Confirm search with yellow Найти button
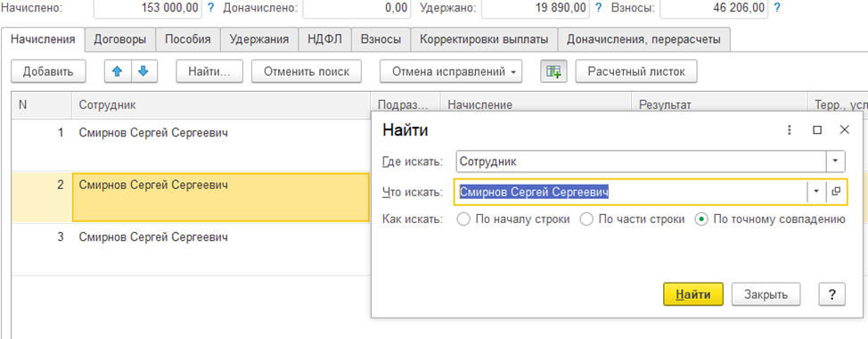This screenshot has width=868, height=339. coord(693,294)
